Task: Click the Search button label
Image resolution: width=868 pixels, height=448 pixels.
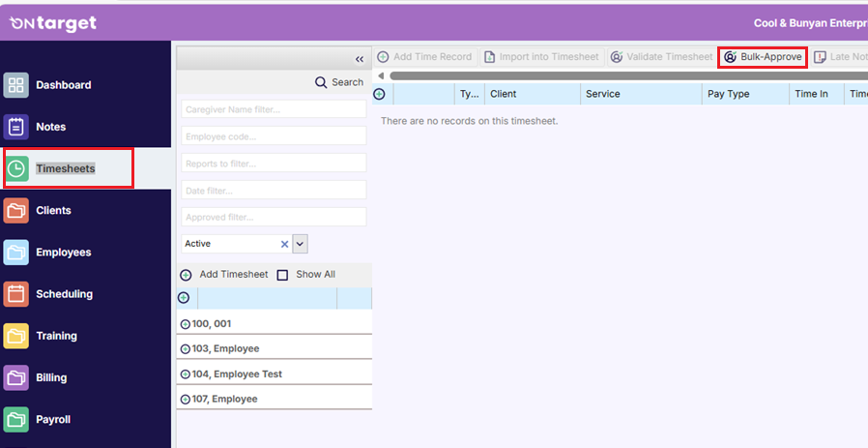Action: click(x=348, y=82)
